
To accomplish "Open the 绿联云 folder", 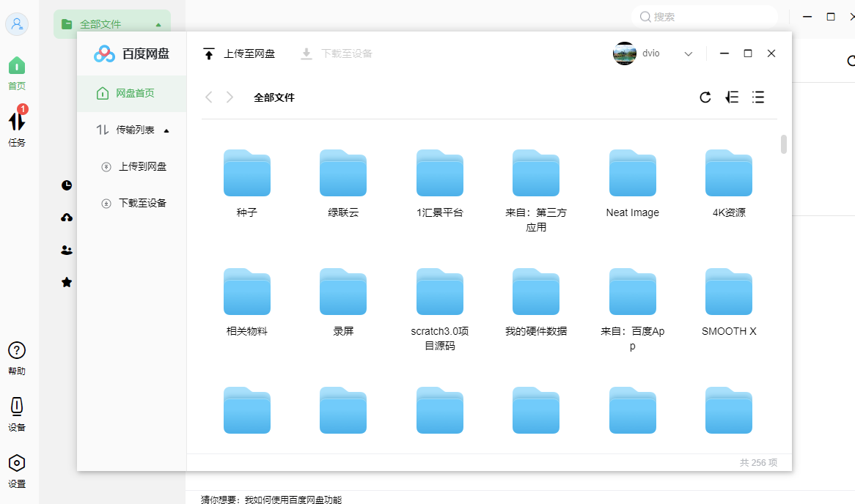I will (x=343, y=174).
